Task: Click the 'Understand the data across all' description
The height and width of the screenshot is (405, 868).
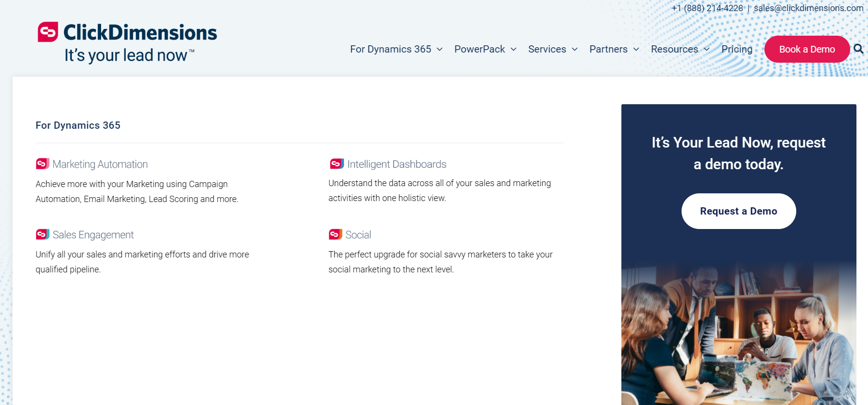Action: [440, 190]
